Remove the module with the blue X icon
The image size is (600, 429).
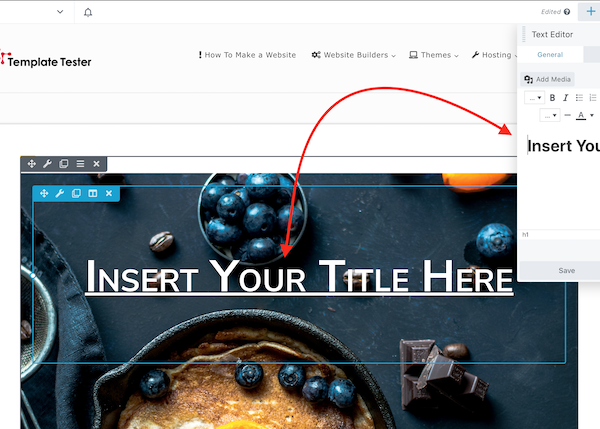coord(108,193)
